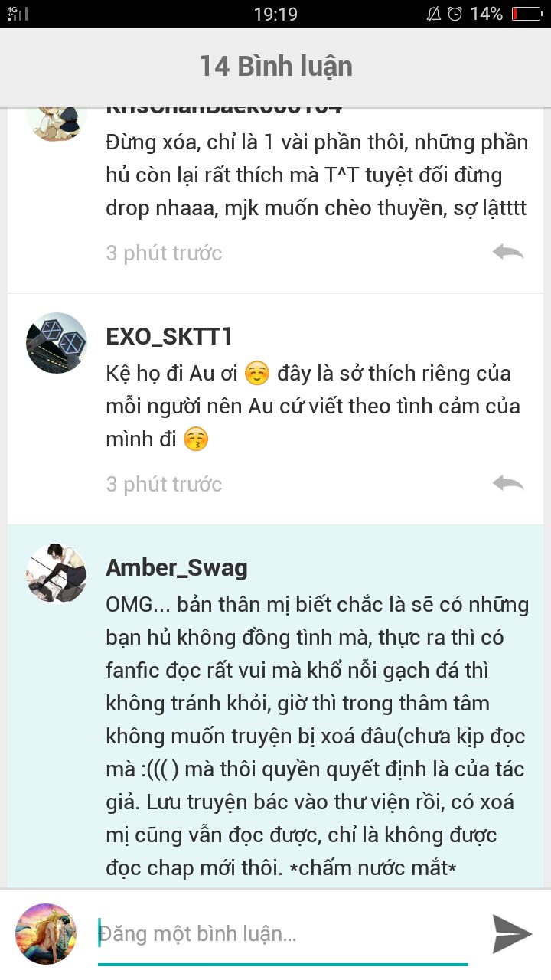Tap your own avatar beside comment box
Screen dimensions: 551x980
click(46, 933)
